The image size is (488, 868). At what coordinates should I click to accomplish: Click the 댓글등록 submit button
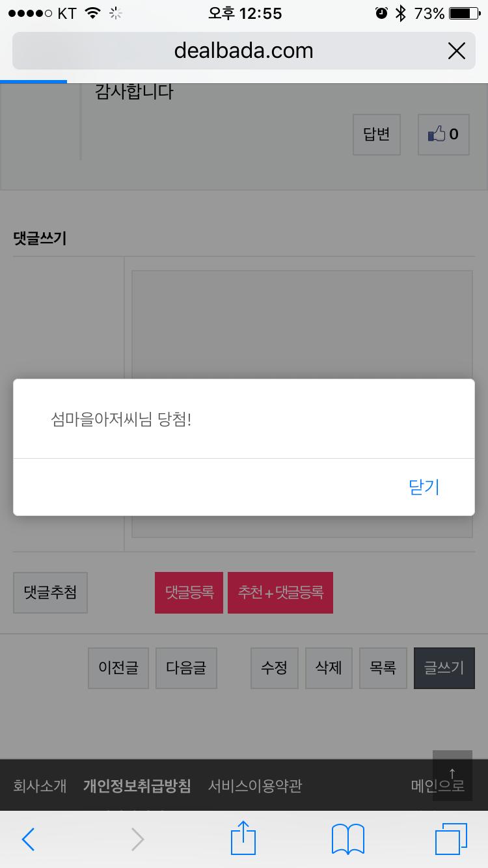(189, 593)
